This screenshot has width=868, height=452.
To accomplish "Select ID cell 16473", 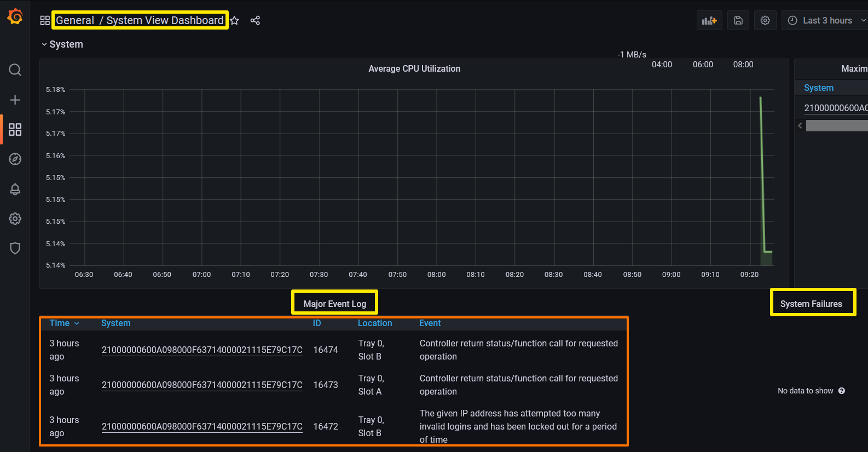I will click(326, 385).
